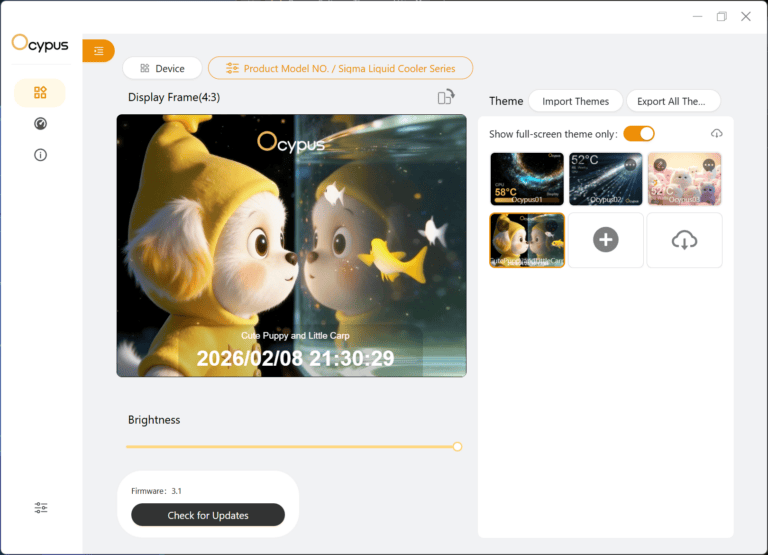Click edit pencil icon on Ocypus03 theme

click(660, 165)
